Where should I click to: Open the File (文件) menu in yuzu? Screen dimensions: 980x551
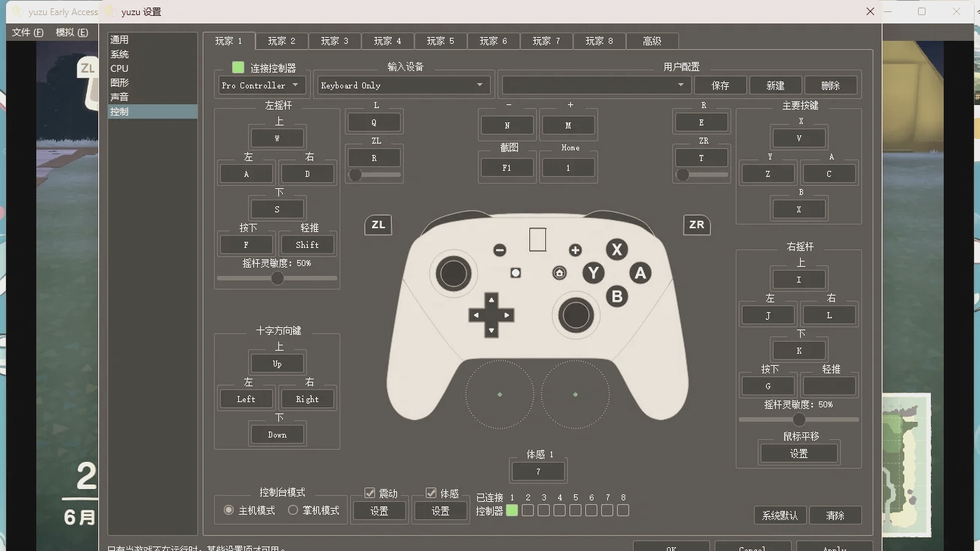tap(28, 33)
